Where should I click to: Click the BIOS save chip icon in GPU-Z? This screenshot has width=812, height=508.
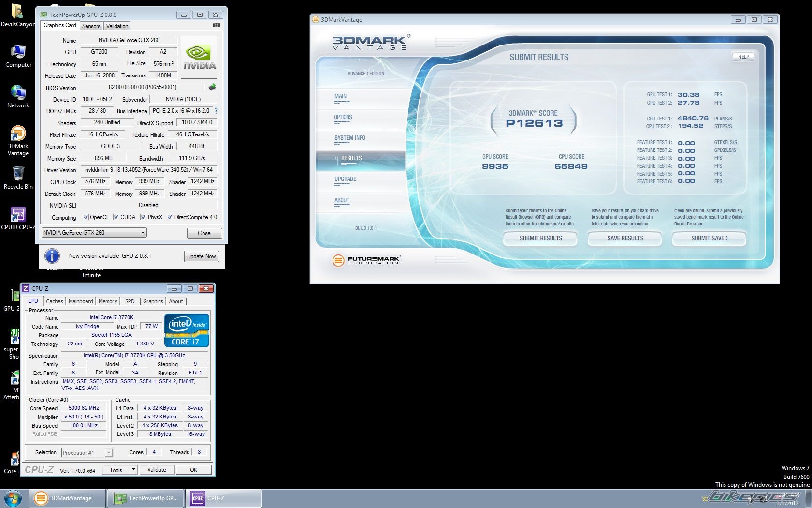[x=212, y=87]
